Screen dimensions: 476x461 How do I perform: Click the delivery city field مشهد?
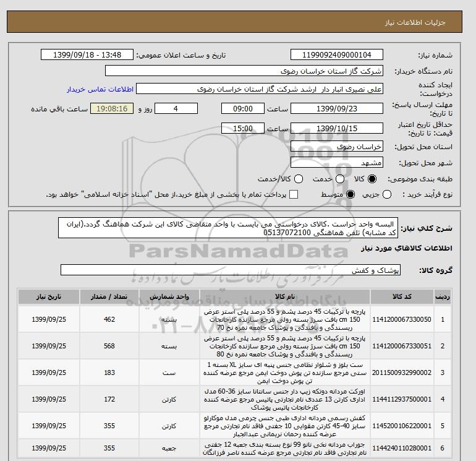coord(337,163)
